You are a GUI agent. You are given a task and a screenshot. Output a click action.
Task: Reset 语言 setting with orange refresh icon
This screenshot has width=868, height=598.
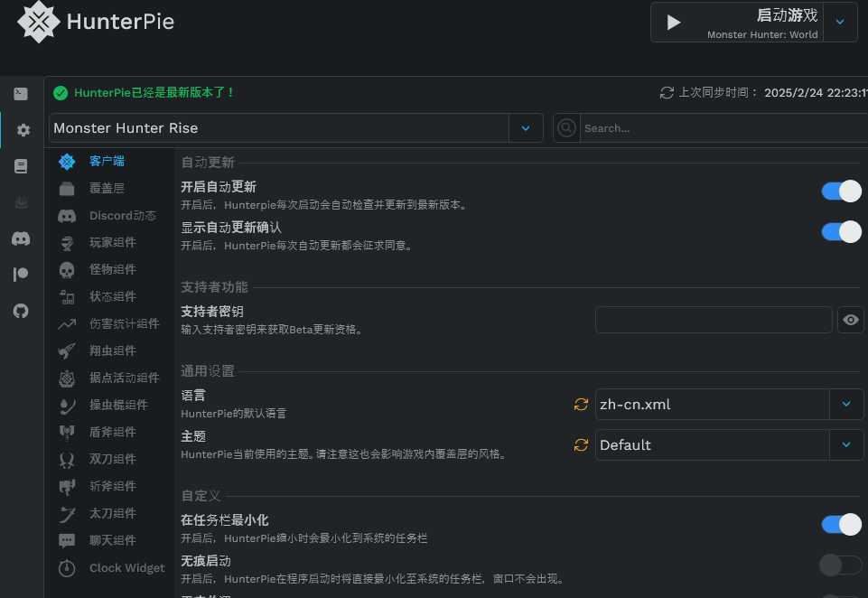[x=581, y=404]
